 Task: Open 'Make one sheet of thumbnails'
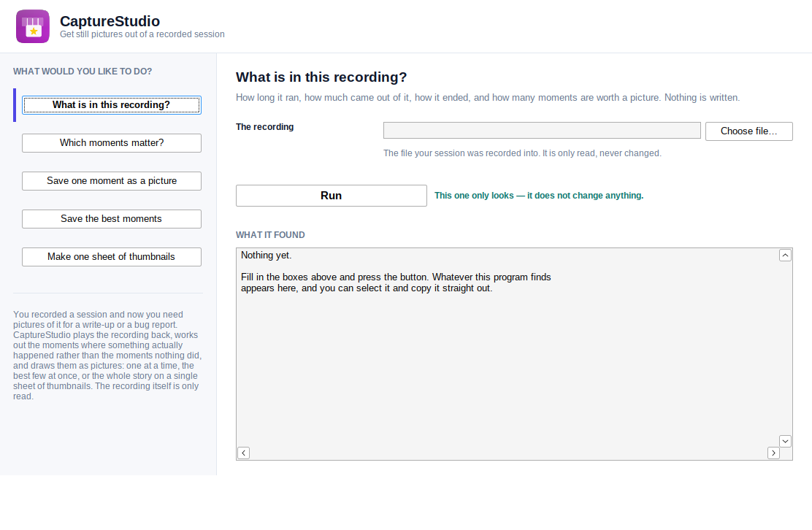[x=111, y=257]
